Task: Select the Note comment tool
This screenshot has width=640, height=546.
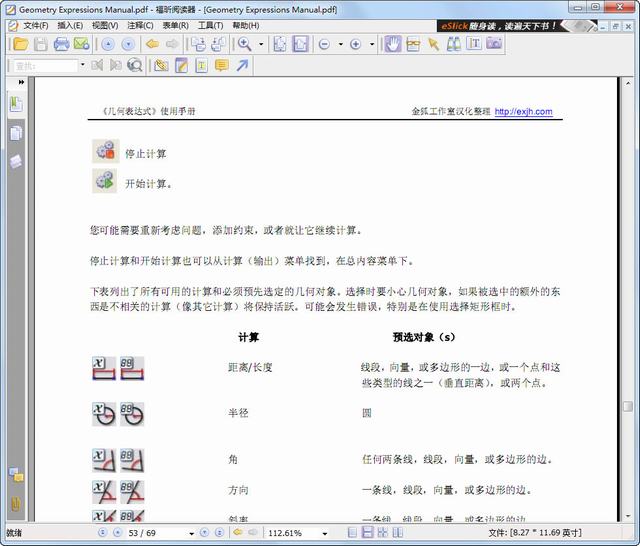Action: coord(222,65)
